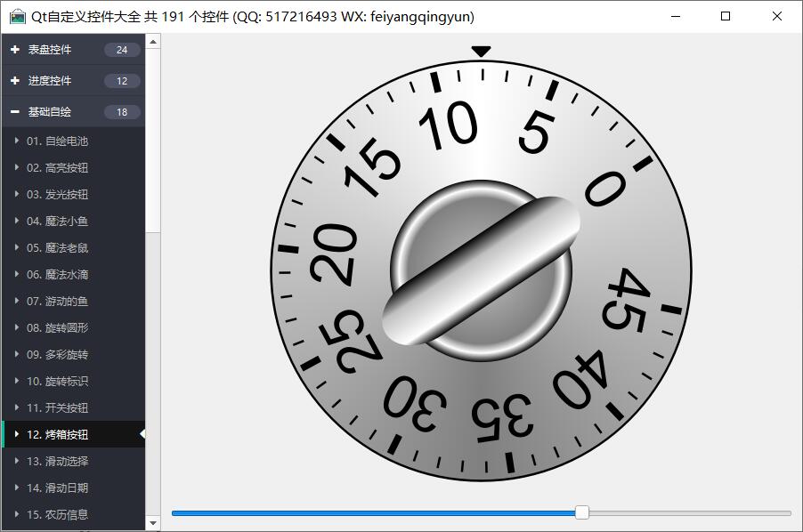Click the black pointer triangle above dial
This screenshot has width=803, height=532.
[x=481, y=52]
